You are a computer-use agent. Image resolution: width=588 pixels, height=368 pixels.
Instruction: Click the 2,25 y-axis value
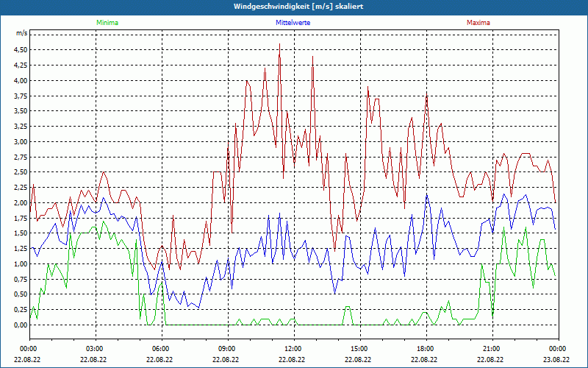pos(21,188)
